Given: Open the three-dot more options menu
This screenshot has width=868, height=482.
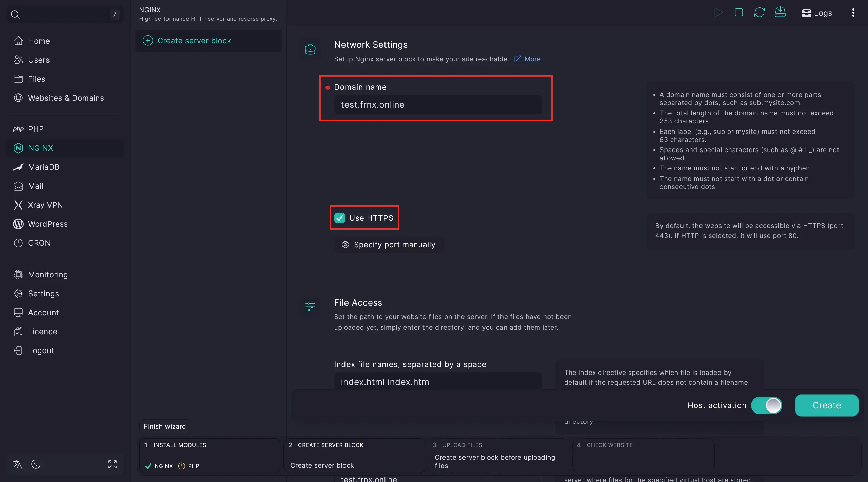Looking at the screenshot, I should (853, 13).
